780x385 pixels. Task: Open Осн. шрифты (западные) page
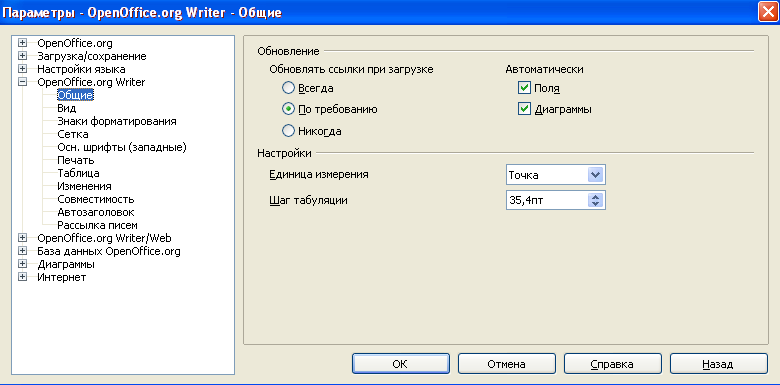[x=122, y=147]
